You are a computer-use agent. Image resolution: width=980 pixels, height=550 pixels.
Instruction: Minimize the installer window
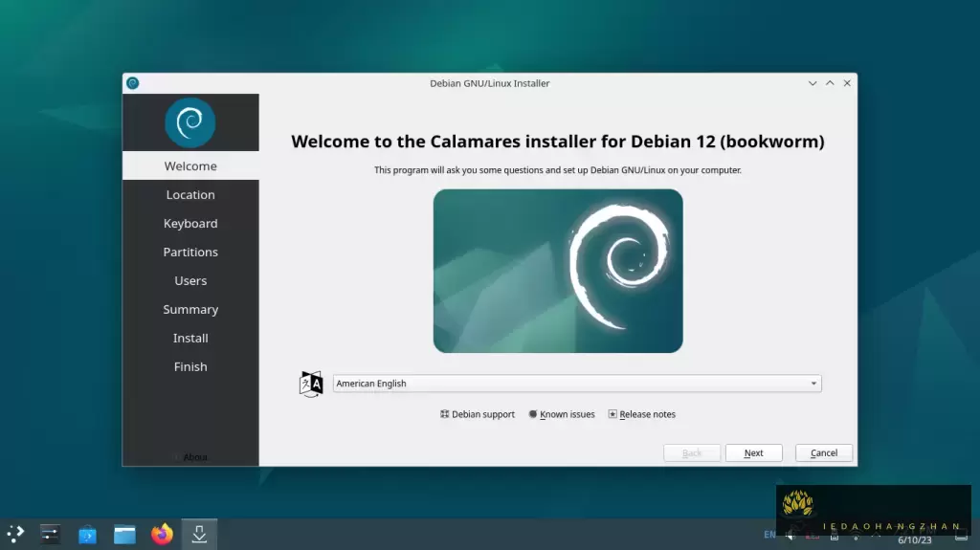click(x=813, y=83)
